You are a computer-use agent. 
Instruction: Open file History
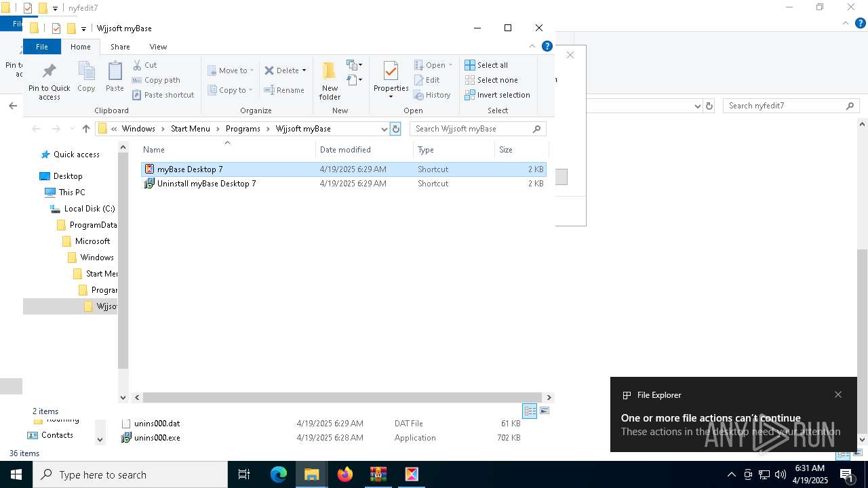click(x=432, y=95)
